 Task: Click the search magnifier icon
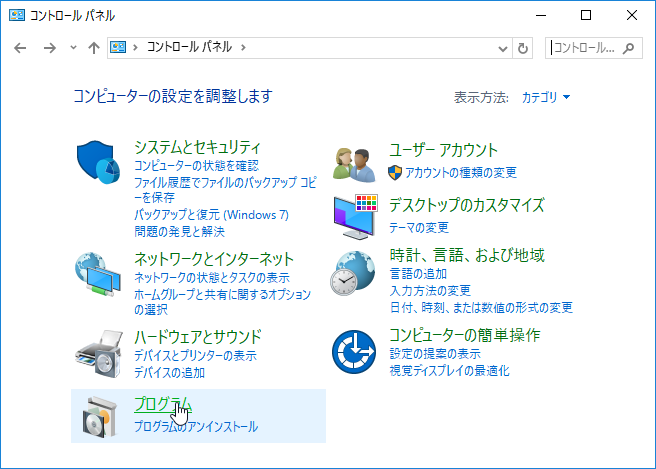tap(628, 49)
